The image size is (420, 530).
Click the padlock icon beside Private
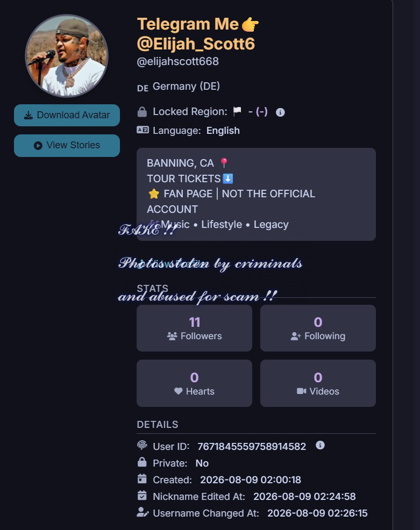[142, 462]
